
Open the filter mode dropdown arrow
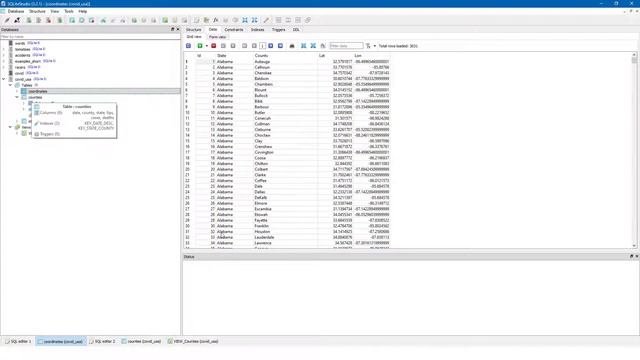coord(375,46)
